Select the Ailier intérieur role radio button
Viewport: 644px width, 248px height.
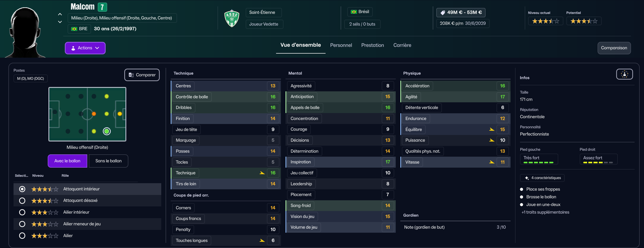coord(22,212)
